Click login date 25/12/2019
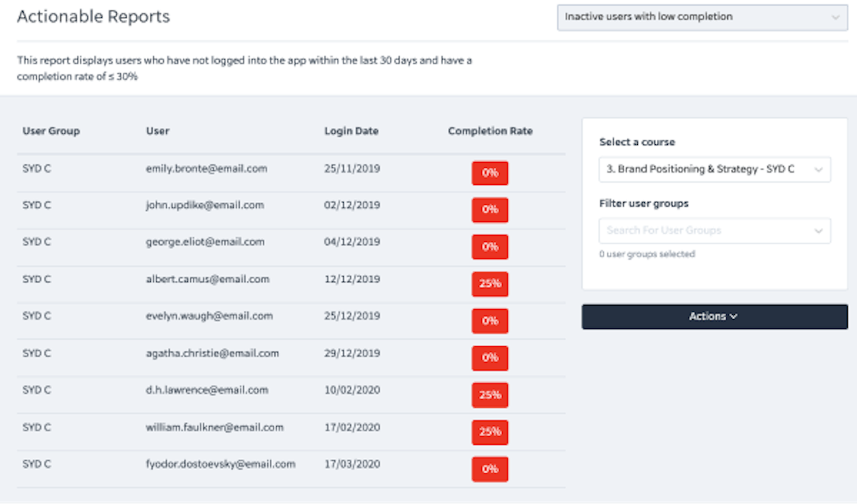This screenshot has width=857, height=504. (x=352, y=316)
